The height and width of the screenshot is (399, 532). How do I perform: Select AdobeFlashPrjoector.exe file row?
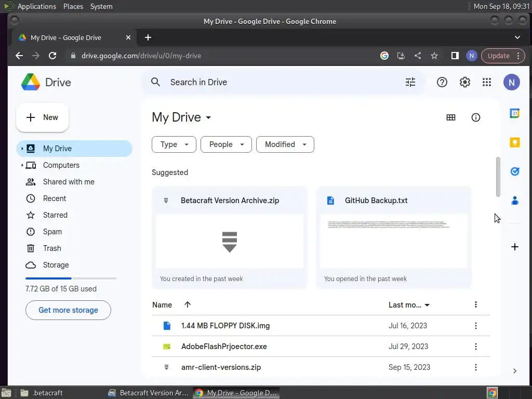coord(320,347)
